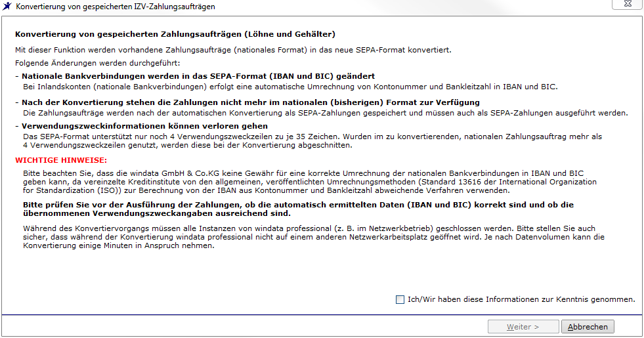Click window title 'Konvertierung von gespeicherten IZV-Zahlungsaufträgen'

[x=116, y=7]
